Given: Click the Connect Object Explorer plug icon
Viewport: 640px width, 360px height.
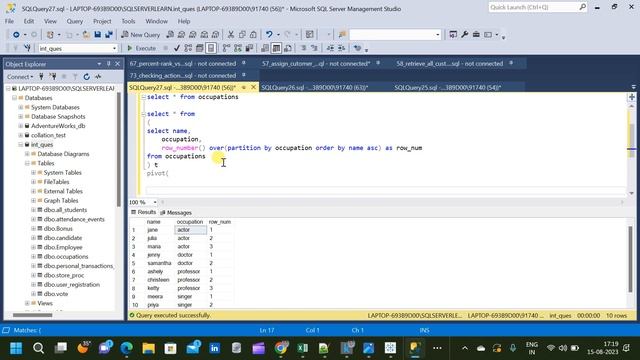Looking at the screenshot, I should click(41, 76).
